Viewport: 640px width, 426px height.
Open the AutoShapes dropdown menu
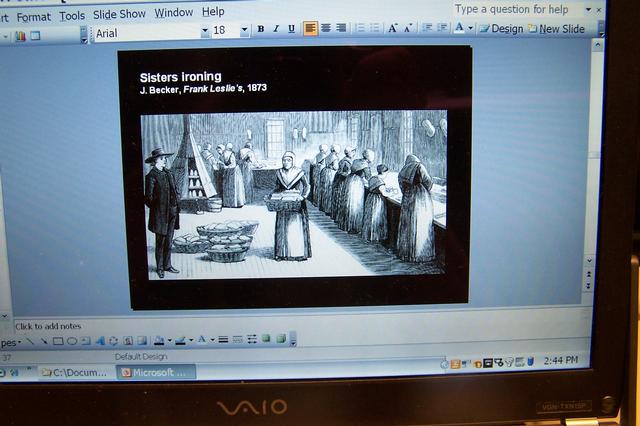pyautogui.click(x=10, y=343)
